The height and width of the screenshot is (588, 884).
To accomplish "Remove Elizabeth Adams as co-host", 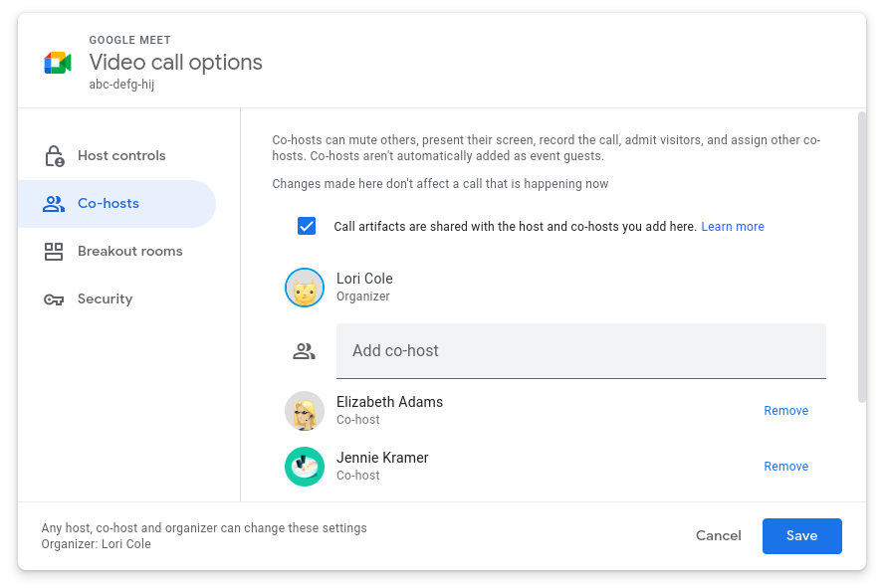I will click(x=785, y=411).
